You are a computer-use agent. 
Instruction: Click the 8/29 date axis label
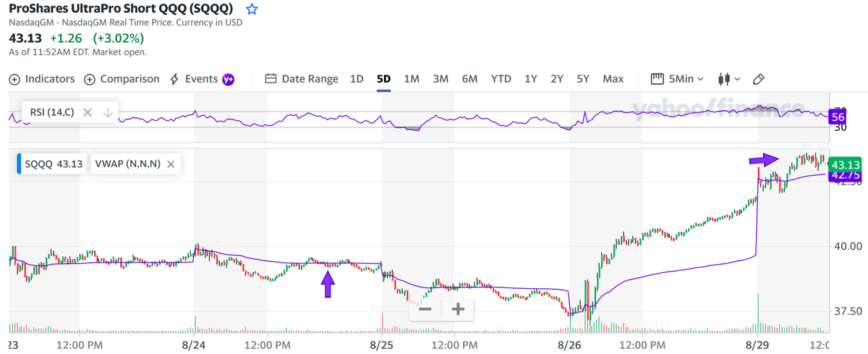757,345
